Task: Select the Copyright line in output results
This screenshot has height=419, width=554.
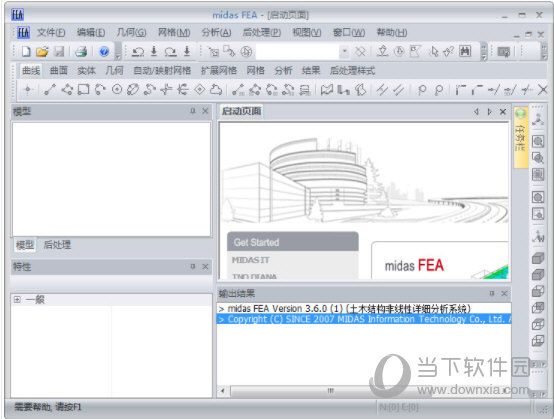Action: (364, 319)
